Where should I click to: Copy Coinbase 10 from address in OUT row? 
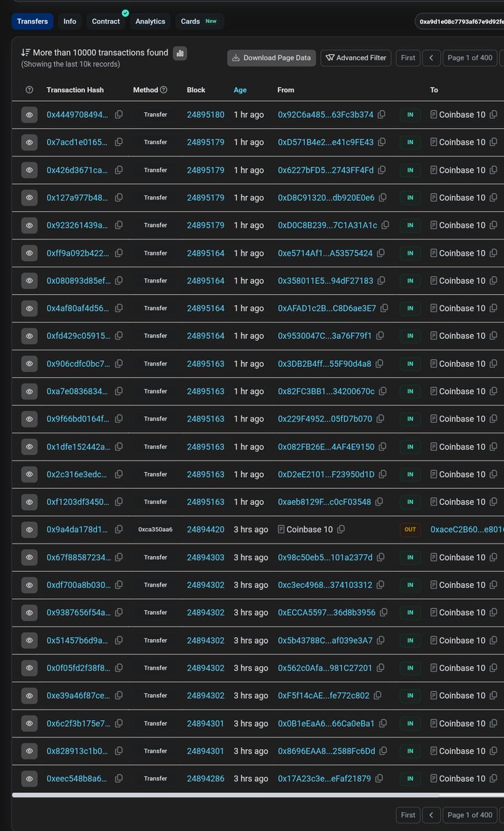(x=341, y=529)
